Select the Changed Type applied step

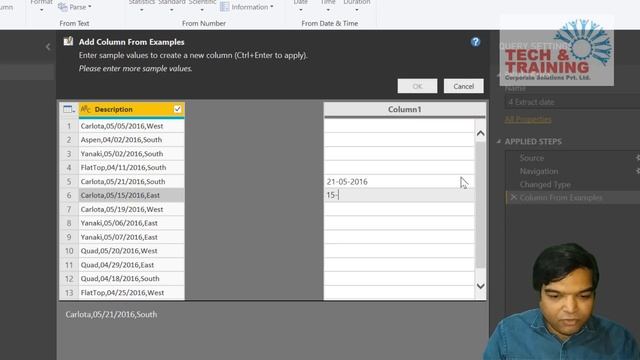pyautogui.click(x=545, y=184)
